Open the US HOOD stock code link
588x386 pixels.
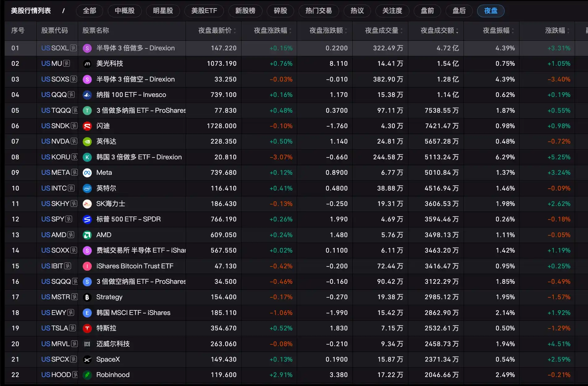tap(56, 375)
